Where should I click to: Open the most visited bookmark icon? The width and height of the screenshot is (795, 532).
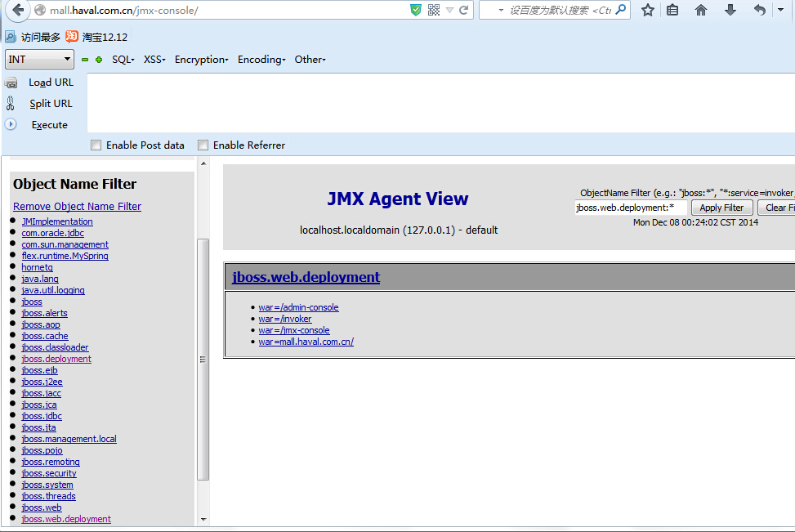tap(10, 37)
